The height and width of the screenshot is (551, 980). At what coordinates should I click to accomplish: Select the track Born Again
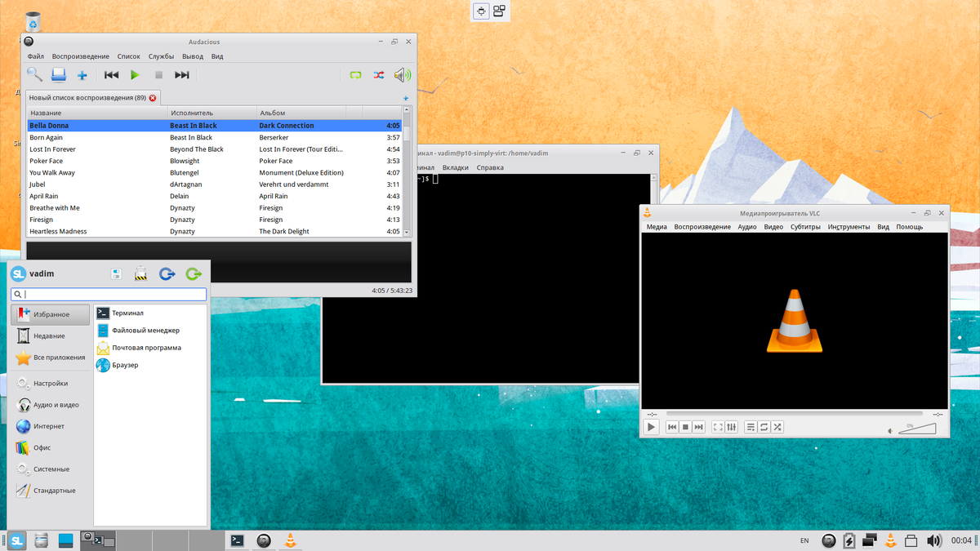tap(215, 137)
